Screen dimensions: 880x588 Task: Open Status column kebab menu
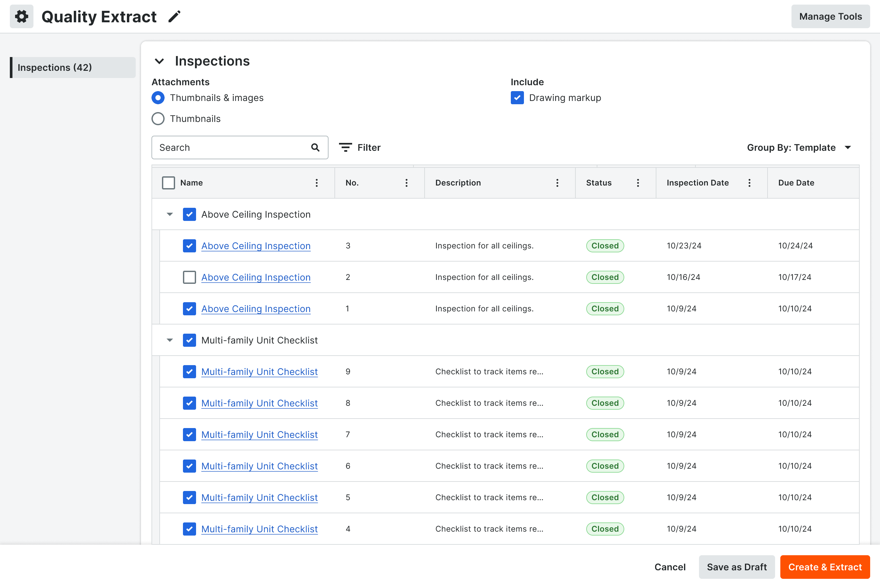click(x=638, y=183)
